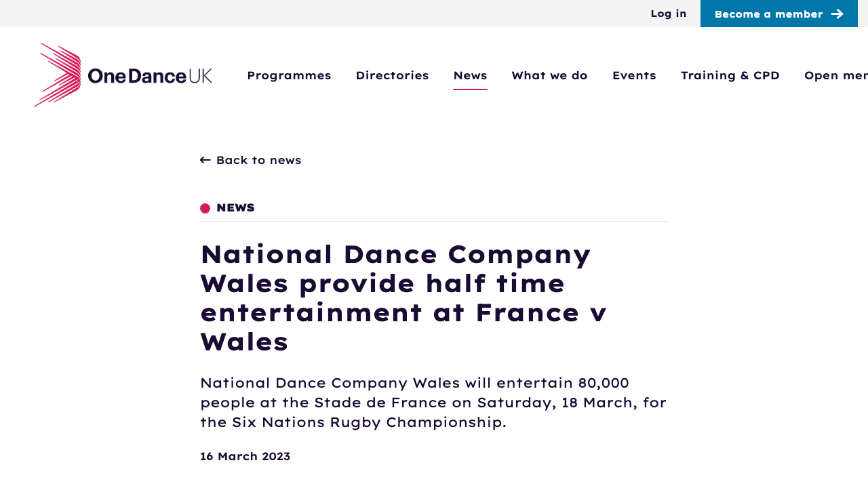Go back to news listing
868x488 pixels.
coord(258,159)
